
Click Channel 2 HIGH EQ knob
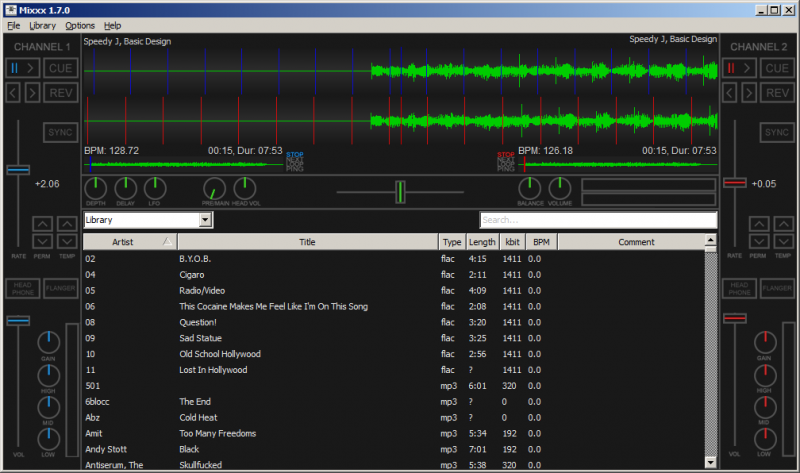(765, 376)
